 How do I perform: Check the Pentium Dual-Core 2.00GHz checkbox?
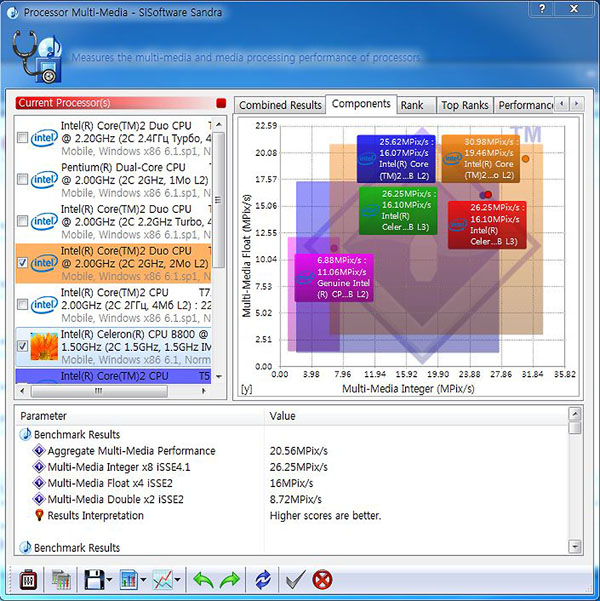click(23, 179)
